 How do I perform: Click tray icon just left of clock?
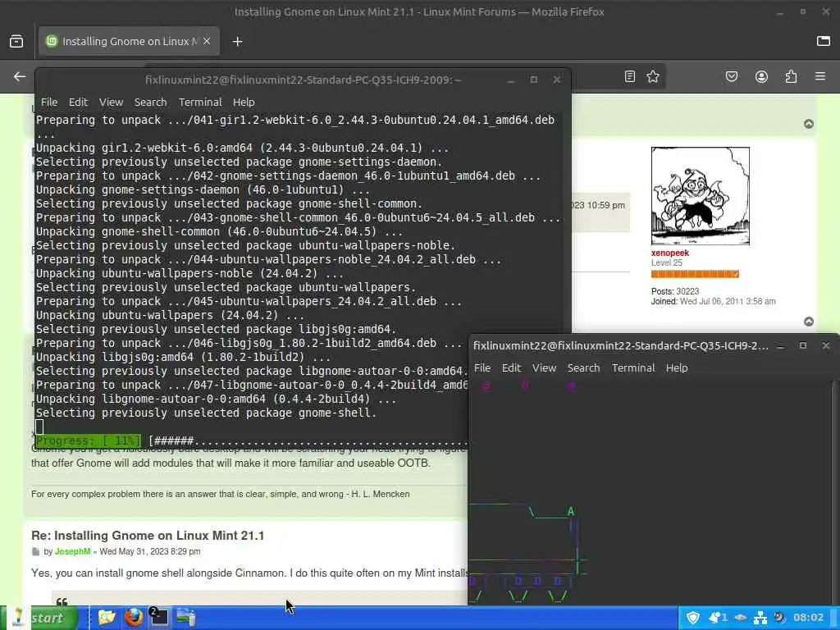coord(779,618)
